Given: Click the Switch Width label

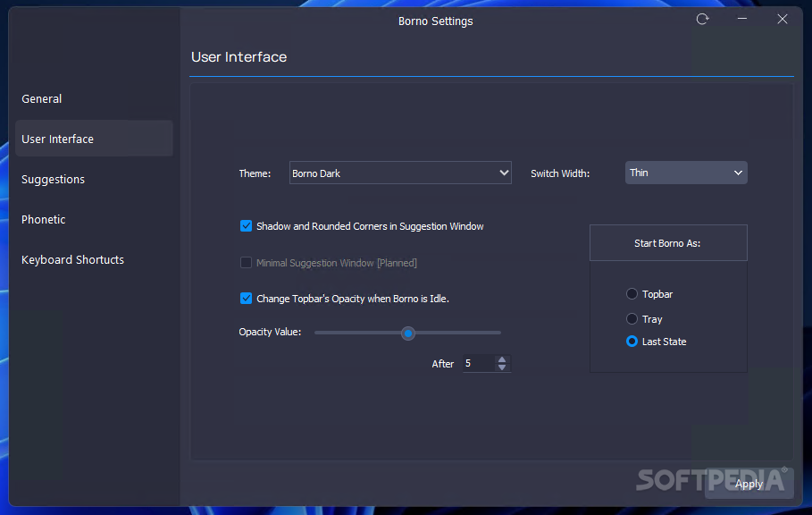Looking at the screenshot, I should [560, 173].
